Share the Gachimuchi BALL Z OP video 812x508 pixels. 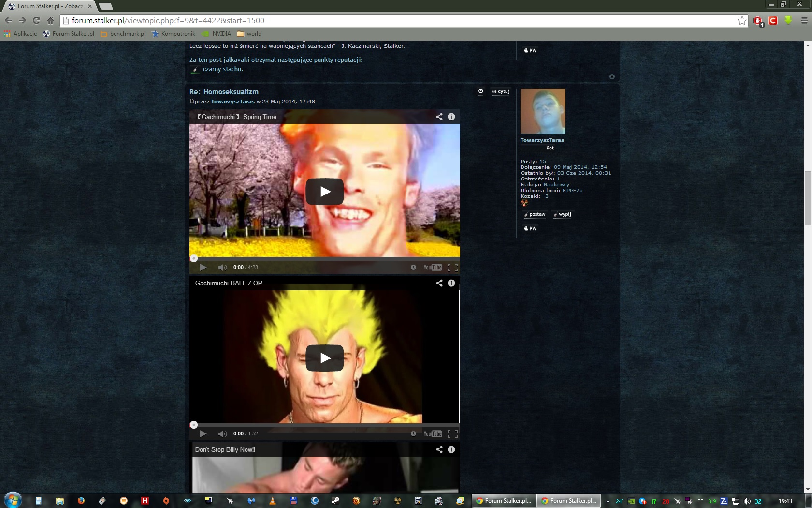tap(439, 283)
